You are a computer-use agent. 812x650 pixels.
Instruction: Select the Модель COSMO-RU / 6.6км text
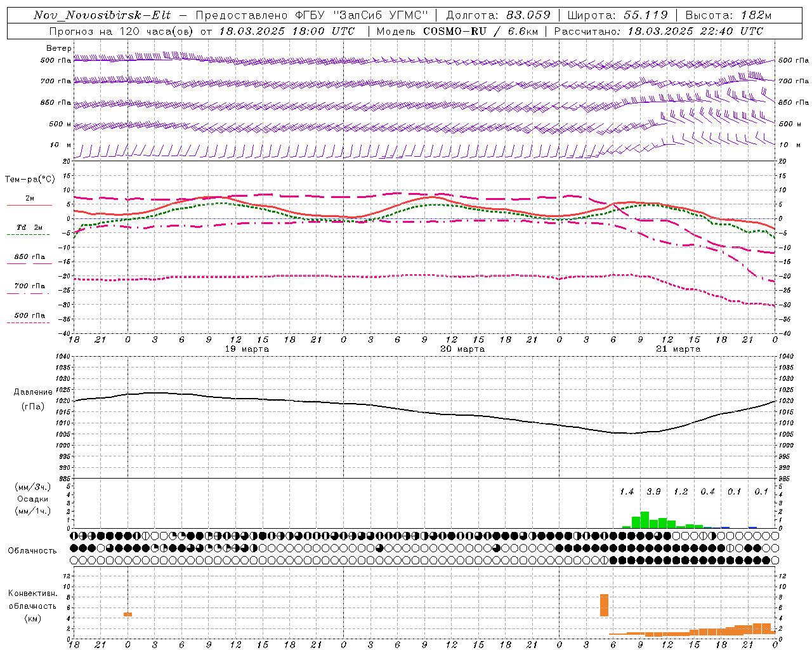(x=457, y=31)
